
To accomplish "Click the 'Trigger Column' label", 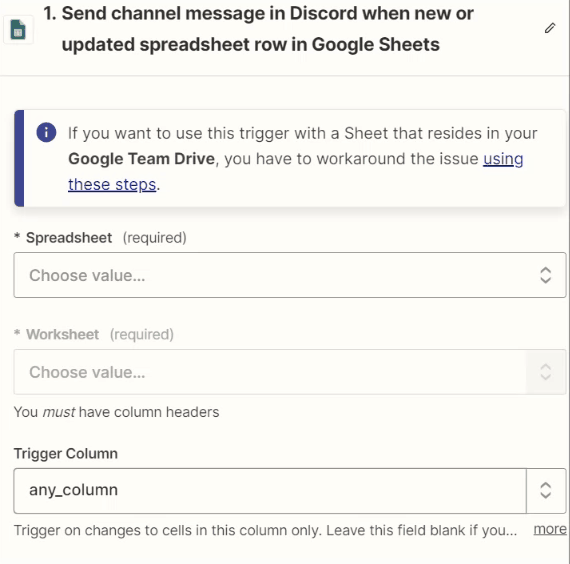I will (66, 454).
